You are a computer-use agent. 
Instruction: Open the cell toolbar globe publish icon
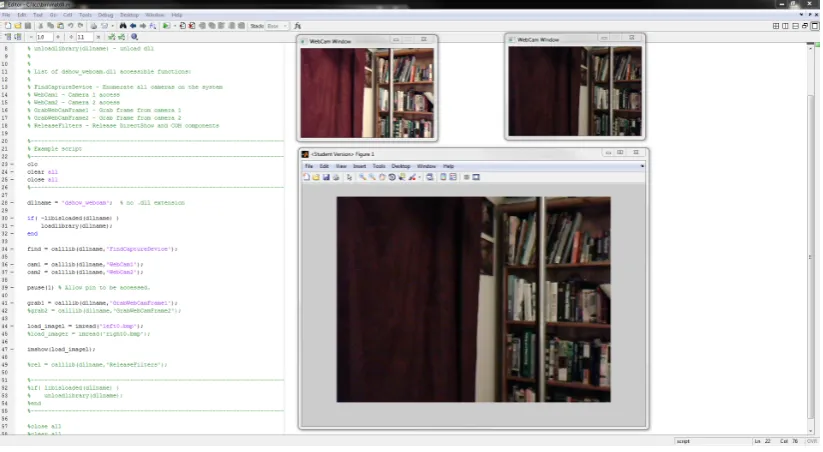pyautogui.click(x=134, y=37)
